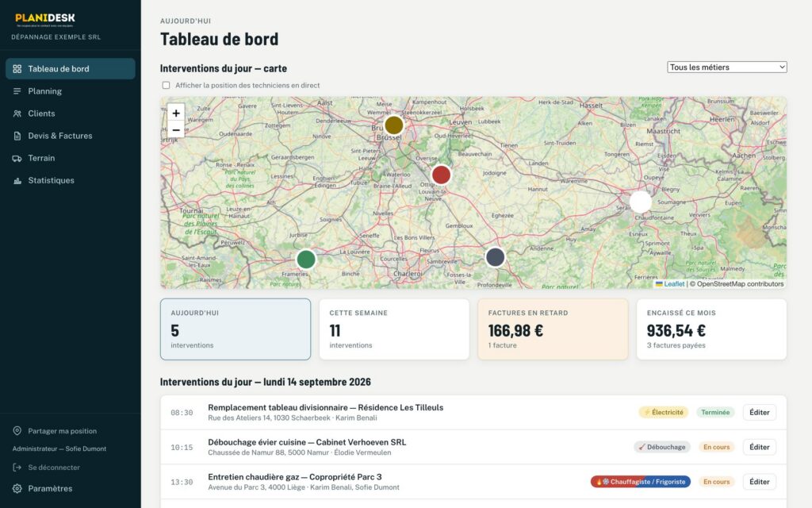Edit the 13:30 Entretien chaudière intervention
Viewport: 812px width, 508px height.
pos(759,482)
